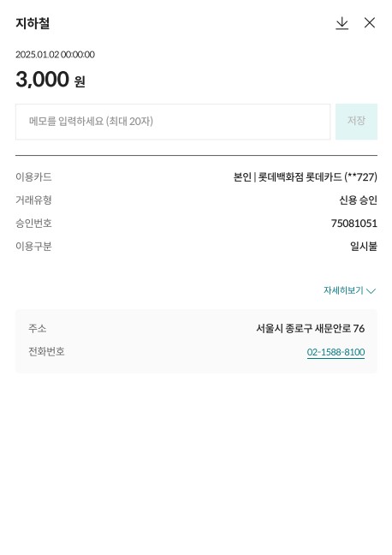Click the 이용구분 row label
This screenshot has width=392, height=555.
pyautogui.click(x=33, y=246)
